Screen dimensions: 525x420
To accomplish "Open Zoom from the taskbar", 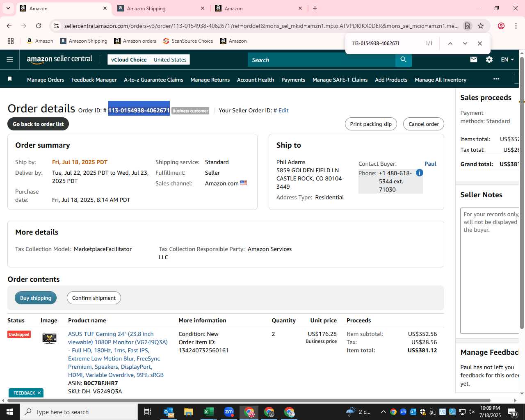I will click(x=229, y=412).
